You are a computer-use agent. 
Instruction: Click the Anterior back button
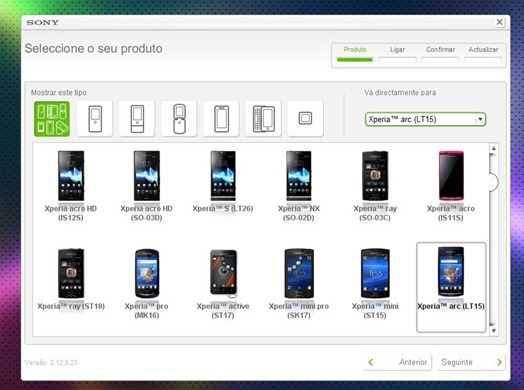(397, 362)
